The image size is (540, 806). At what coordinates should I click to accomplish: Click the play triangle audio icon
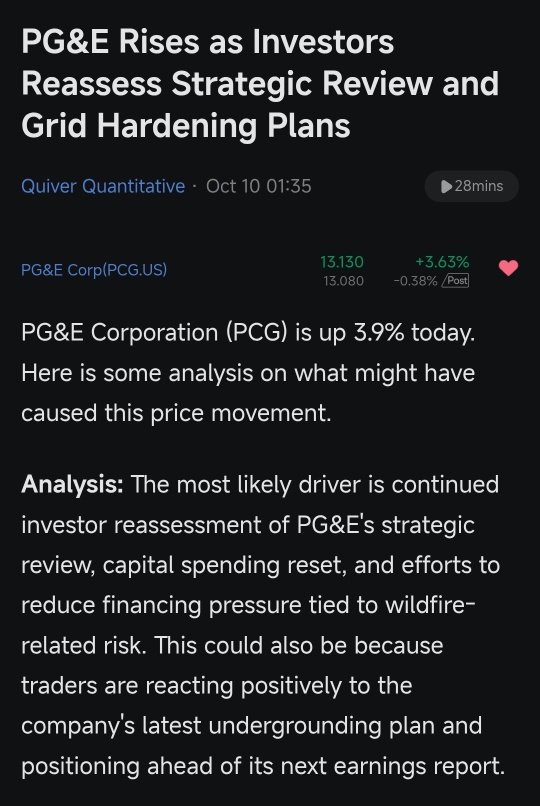point(446,187)
